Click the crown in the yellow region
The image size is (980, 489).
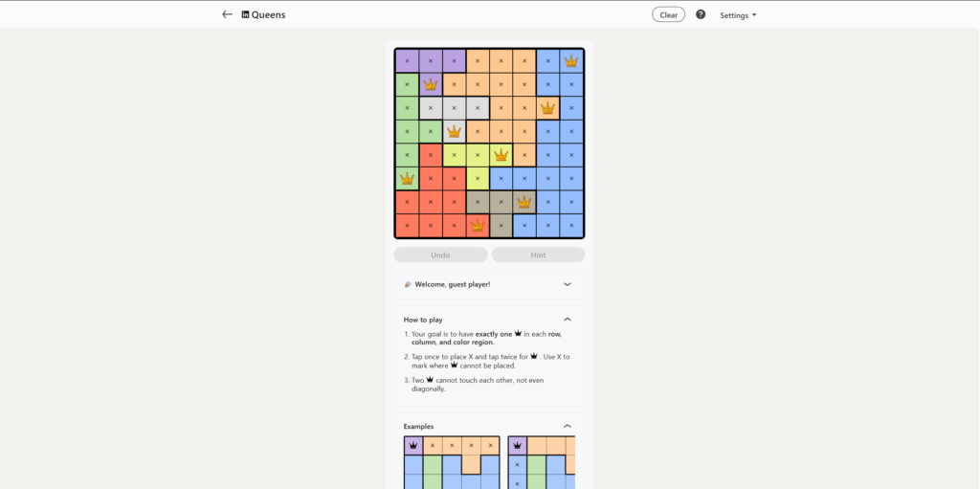(501, 155)
